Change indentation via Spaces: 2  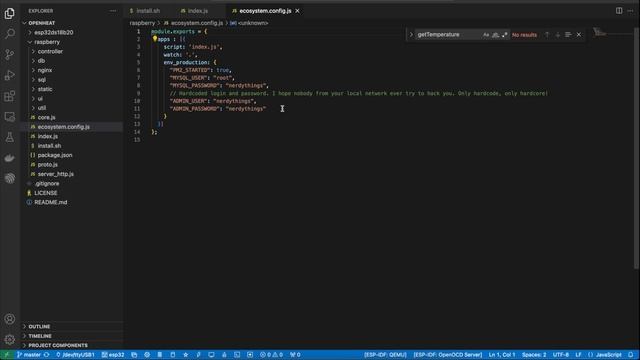point(534,355)
